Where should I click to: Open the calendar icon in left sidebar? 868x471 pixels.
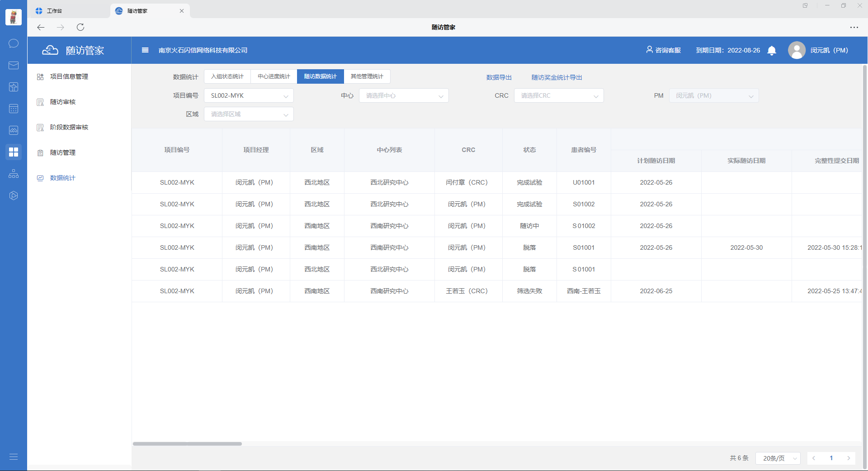click(x=14, y=109)
